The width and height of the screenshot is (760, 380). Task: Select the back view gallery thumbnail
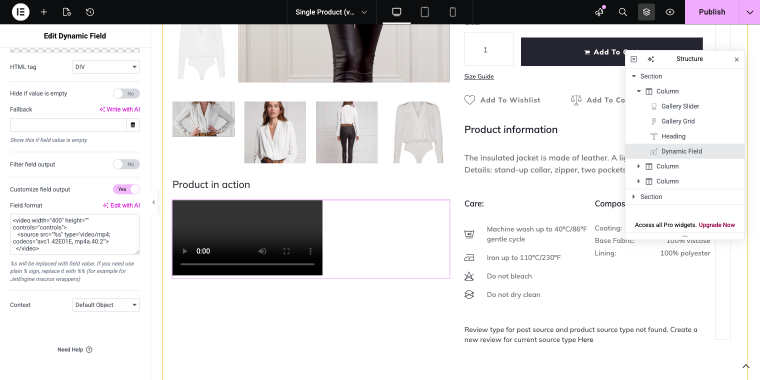(x=347, y=132)
